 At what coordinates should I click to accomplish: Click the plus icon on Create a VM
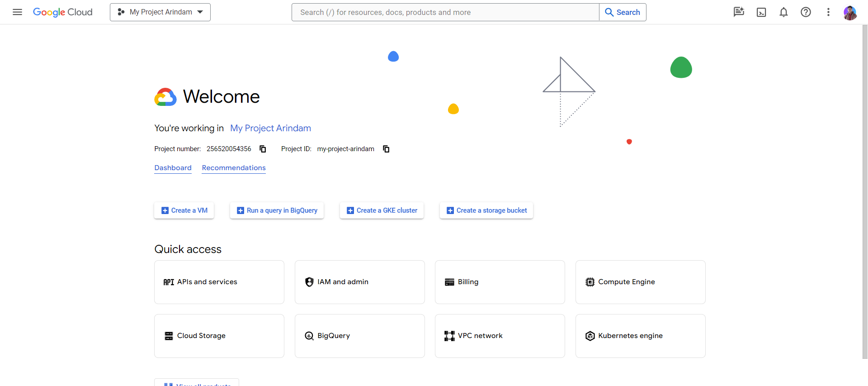tap(165, 210)
